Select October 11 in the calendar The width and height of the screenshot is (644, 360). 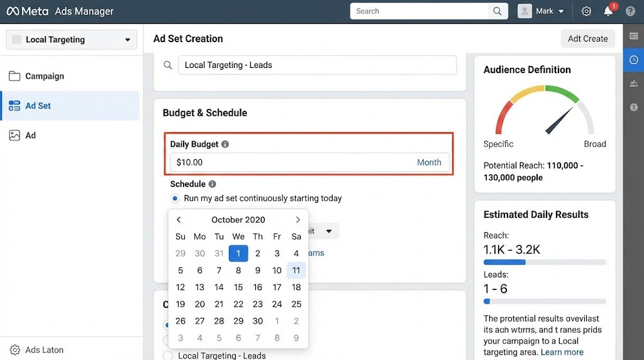296,271
